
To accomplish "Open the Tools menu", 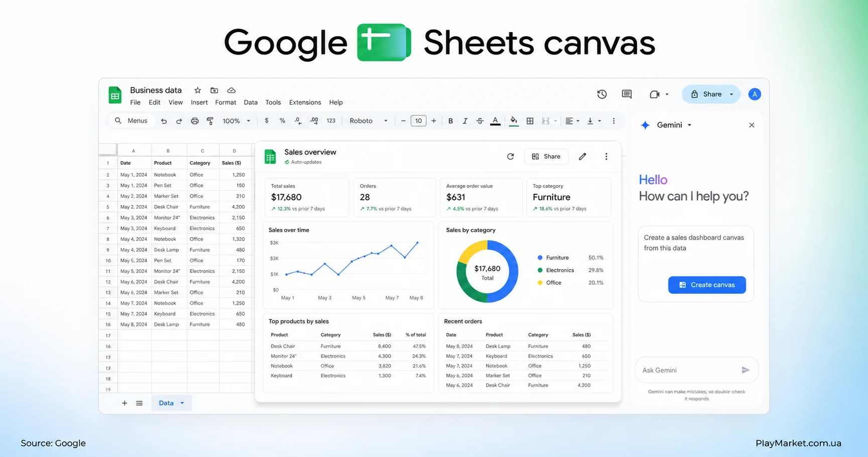I will tap(273, 102).
